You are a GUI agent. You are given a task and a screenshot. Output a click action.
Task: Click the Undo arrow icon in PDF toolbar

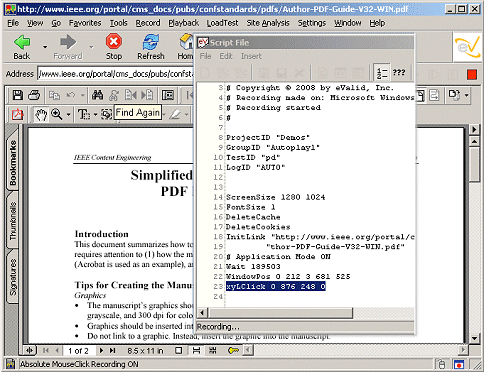click(x=71, y=95)
